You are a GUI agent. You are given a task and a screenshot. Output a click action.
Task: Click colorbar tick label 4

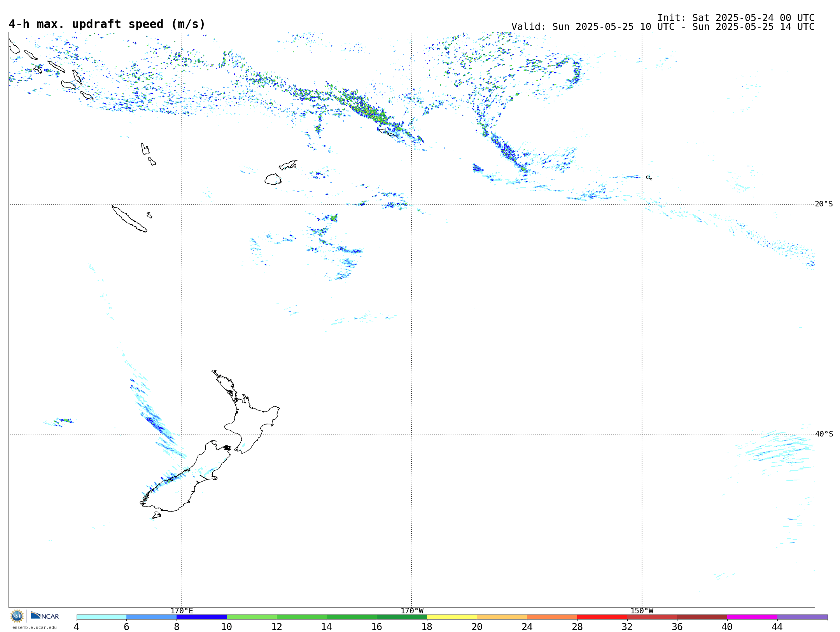pyautogui.click(x=76, y=627)
